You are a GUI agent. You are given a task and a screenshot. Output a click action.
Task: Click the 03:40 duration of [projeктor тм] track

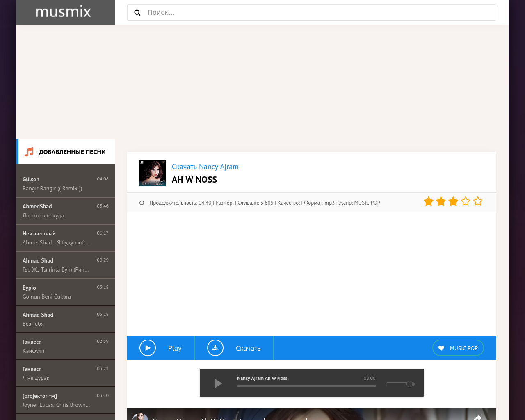[x=103, y=395]
